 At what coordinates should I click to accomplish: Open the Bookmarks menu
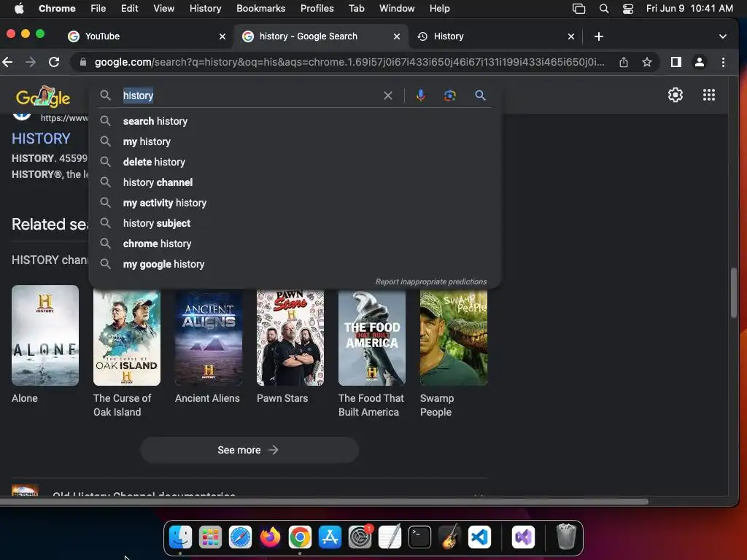[260, 9]
